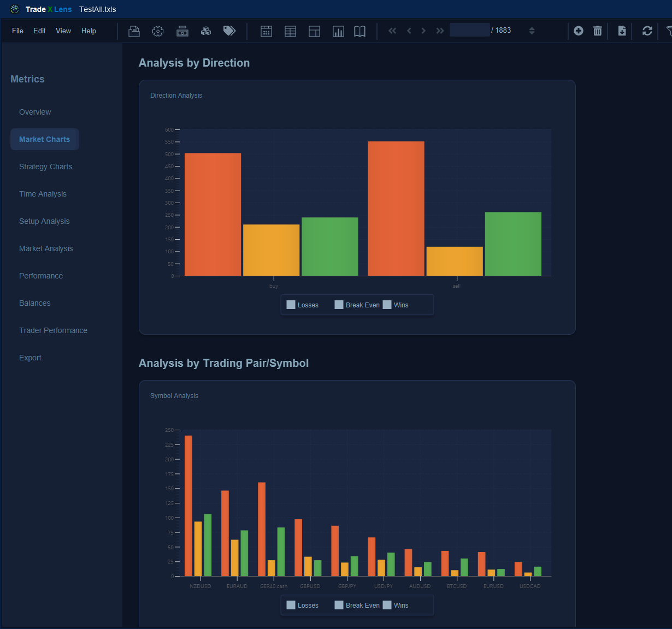Open the View menu
Viewport: 672px width, 629px height.
coord(63,31)
